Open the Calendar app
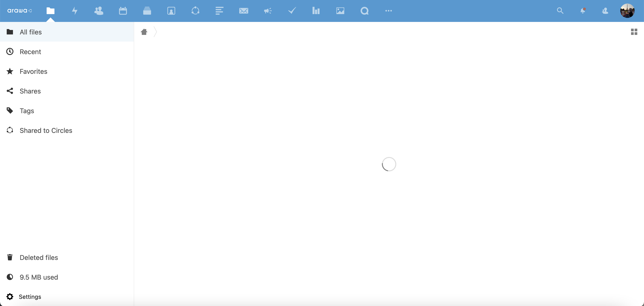Screen dimensions: 644x306 (123, 11)
